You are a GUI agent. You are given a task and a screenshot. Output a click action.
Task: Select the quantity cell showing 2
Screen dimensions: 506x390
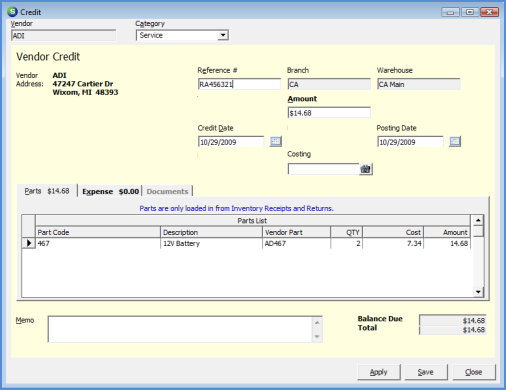(346, 243)
